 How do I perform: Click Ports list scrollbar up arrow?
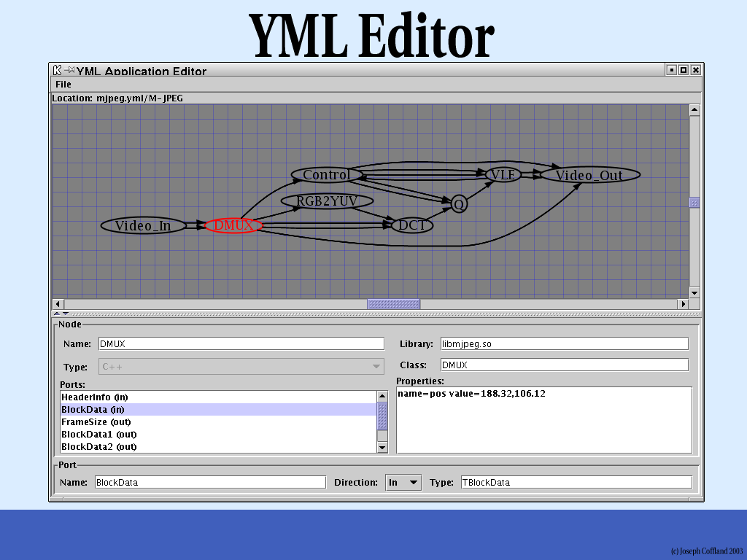[x=382, y=396]
